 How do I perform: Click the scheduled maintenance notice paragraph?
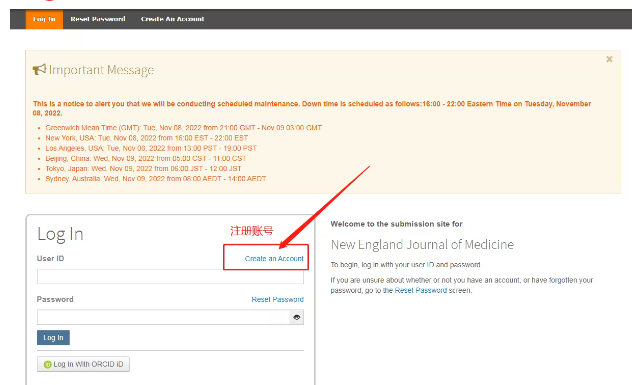point(312,108)
